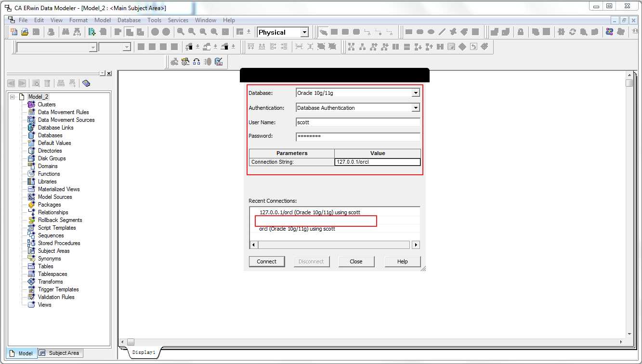Click the User Name field

(358, 122)
